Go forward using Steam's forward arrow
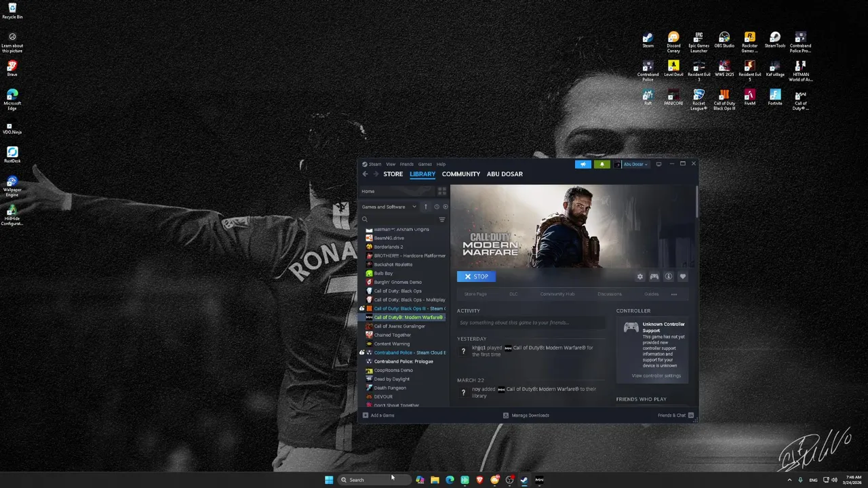868x488 pixels. [375, 174]
